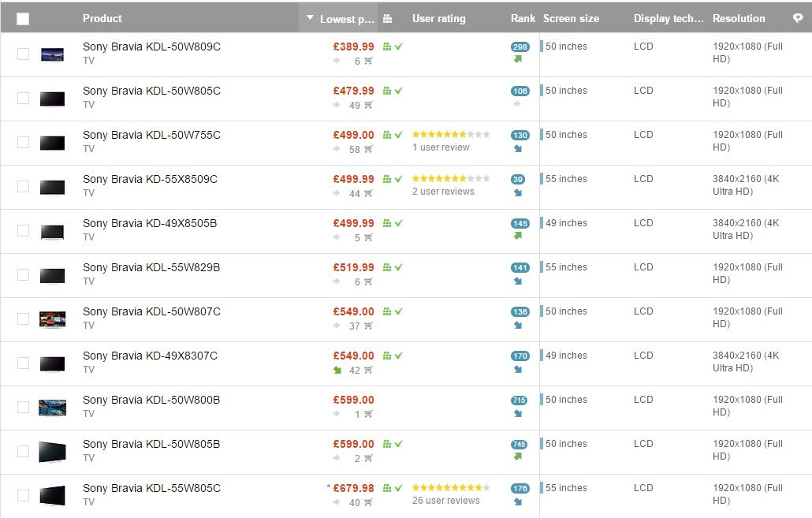
Task: Check the box for Sony Bravia KDL-50W809C
Action: coord(24,54)
